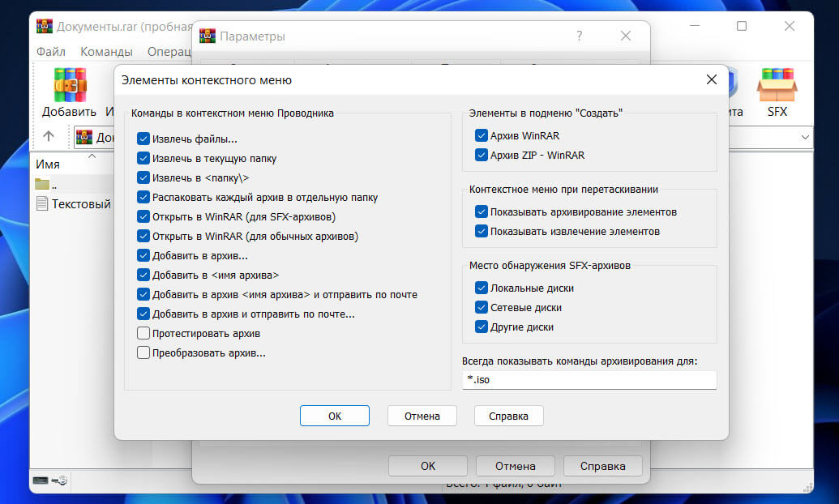Click Справка in the Параметры dialog
Image resolution: width=839 pixels, height=504 pixels.
pyautogui.click(x=602, y=466)
